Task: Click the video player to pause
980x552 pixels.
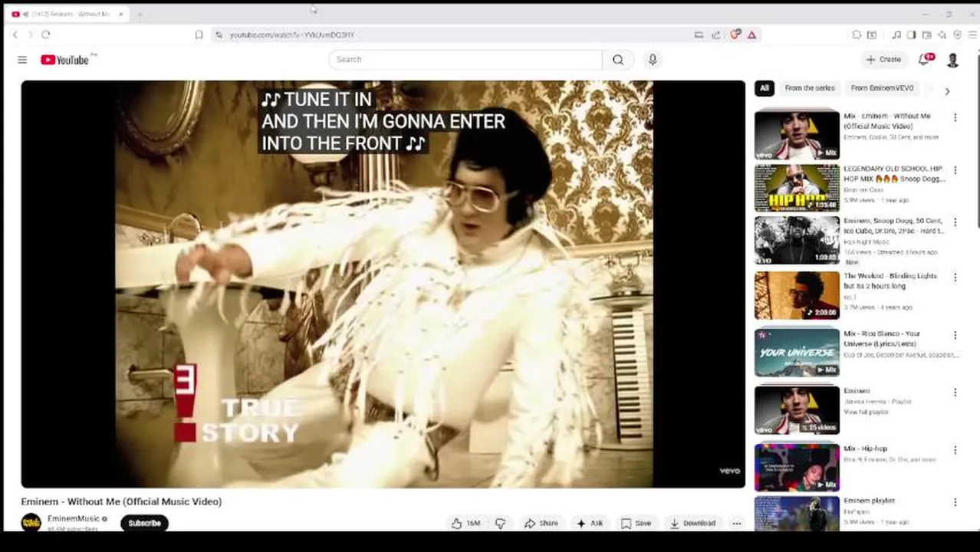Action: pyautogui.click(x=383, y=284)
